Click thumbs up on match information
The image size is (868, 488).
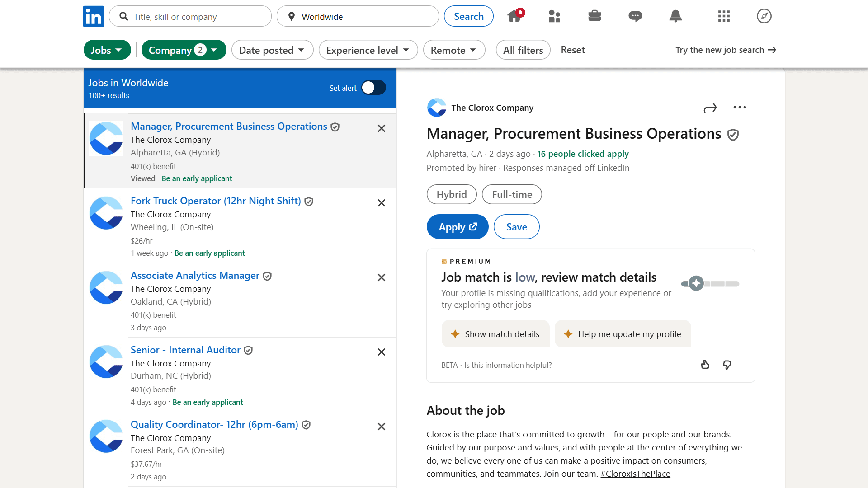(x=705, y=365)
